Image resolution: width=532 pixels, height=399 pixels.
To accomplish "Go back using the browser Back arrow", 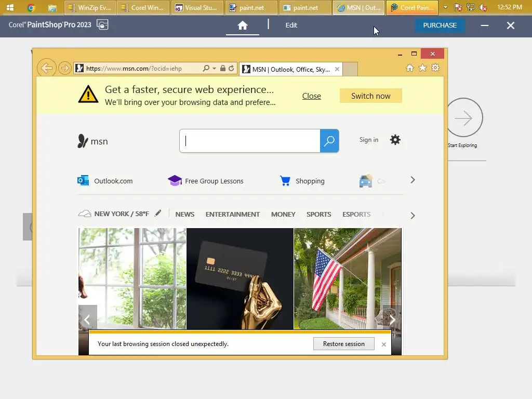I will 46,68.
